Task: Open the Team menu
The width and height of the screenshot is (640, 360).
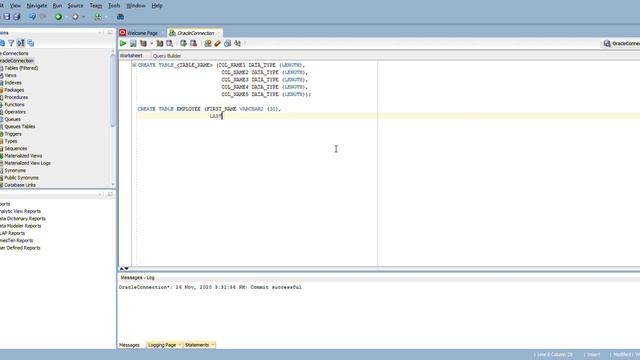Action: point(96,6)
